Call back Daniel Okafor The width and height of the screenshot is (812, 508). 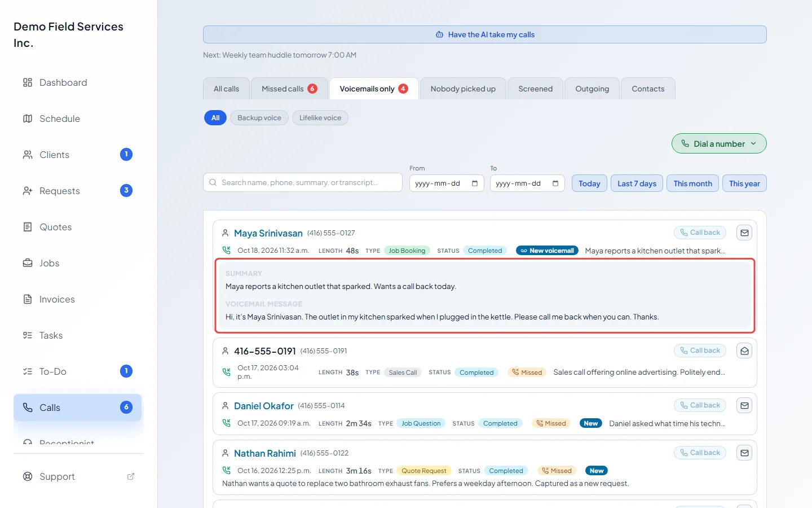[x=700, y=405]
